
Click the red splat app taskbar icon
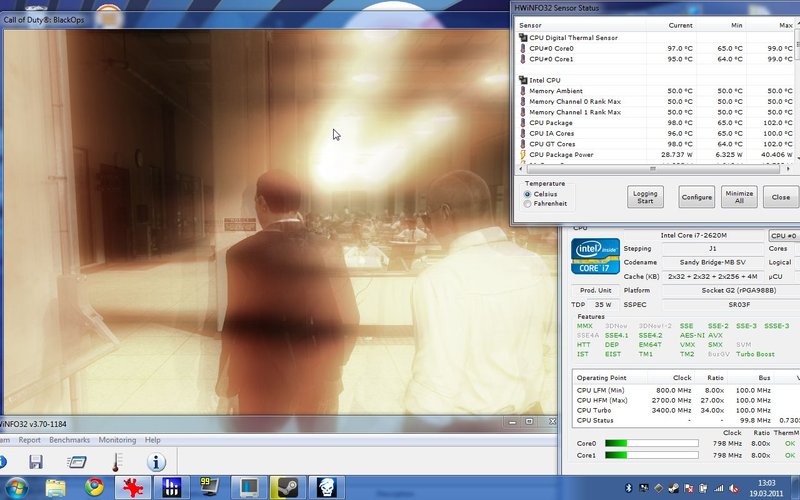(x=133, y=488)
